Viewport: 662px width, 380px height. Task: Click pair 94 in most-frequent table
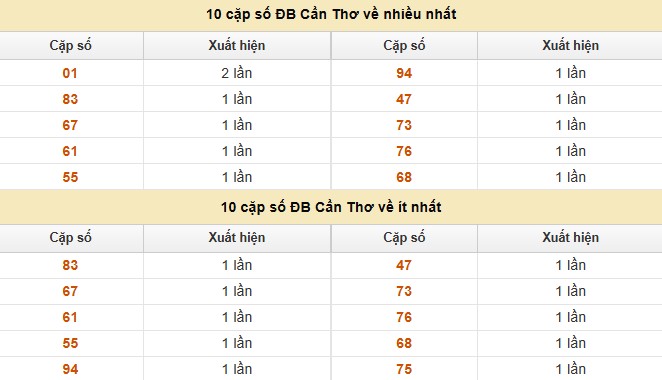[404, 73]
